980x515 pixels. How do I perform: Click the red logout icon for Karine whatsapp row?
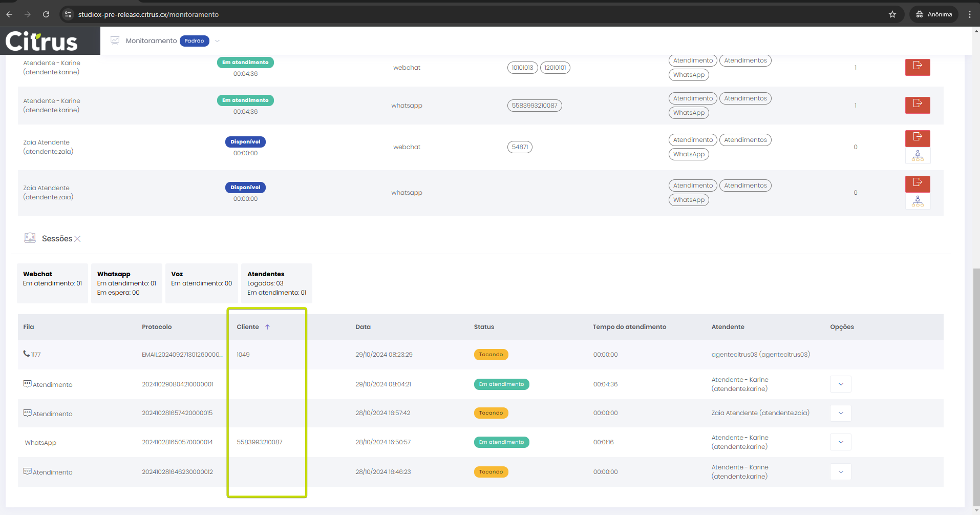click(x=917, y=105)
